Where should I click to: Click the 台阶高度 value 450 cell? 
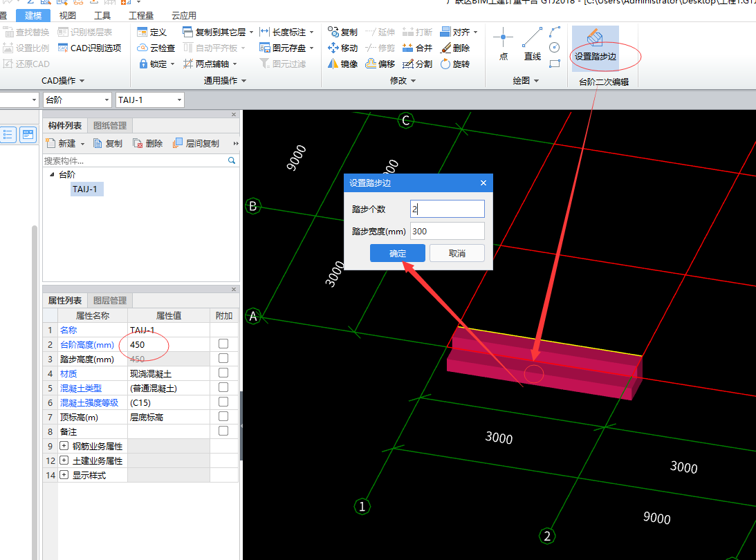click(169, 344)
